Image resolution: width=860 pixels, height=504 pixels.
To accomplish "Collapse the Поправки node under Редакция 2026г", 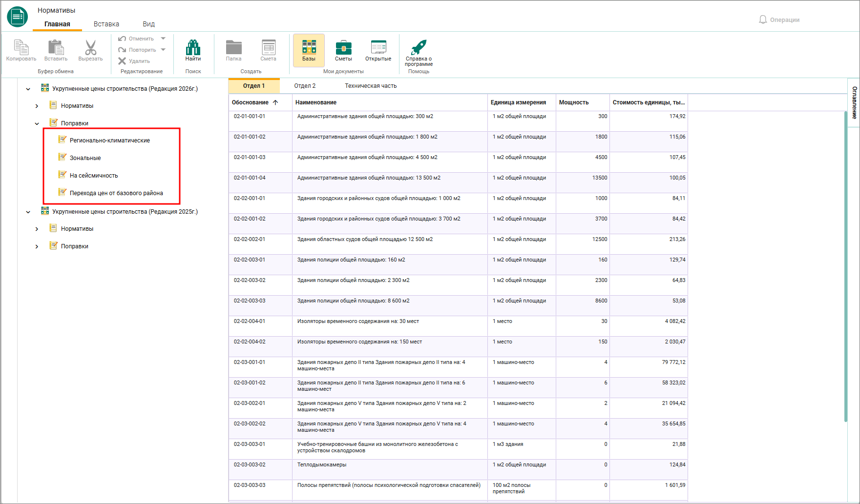I will point(37,123).
